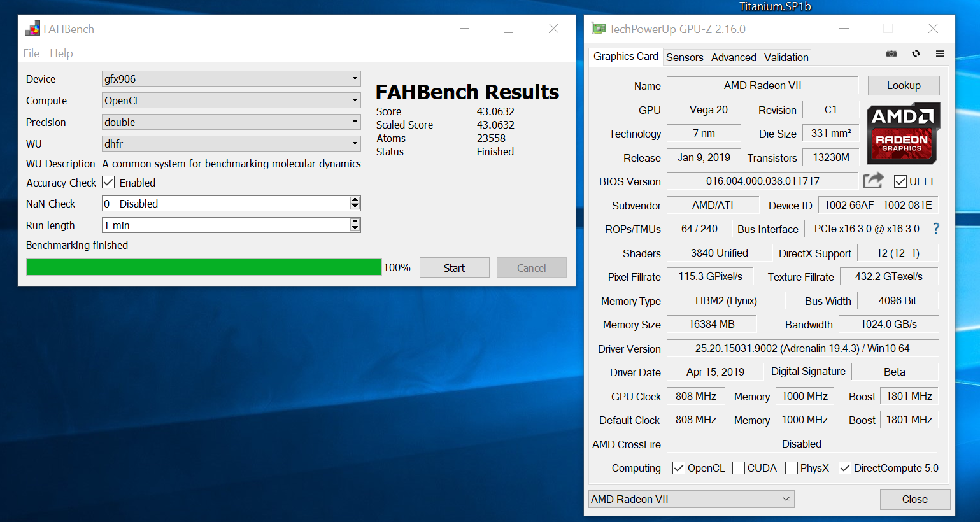Decrease the NaN Check value with down arrow

tap(355, 207)
